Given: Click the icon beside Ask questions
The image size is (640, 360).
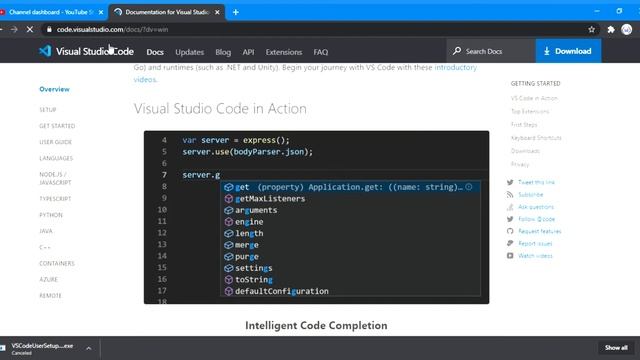Looking at the screenshot, I should pos(510,207).
